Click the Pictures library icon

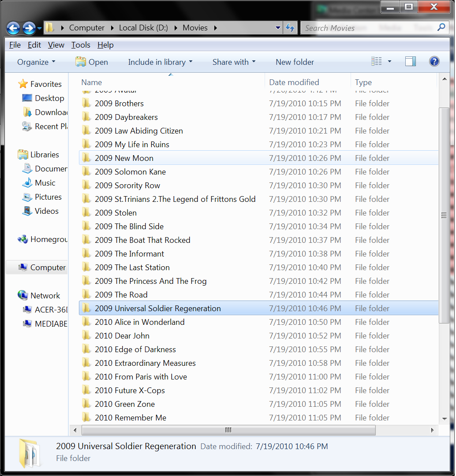[27, 197]
